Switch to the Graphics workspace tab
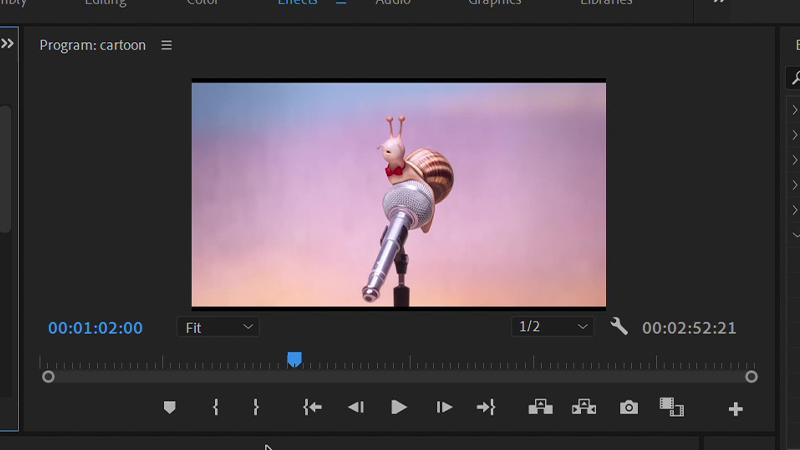Image resolution: width=800 pixels, height=450 pixels. coord(495,2)
